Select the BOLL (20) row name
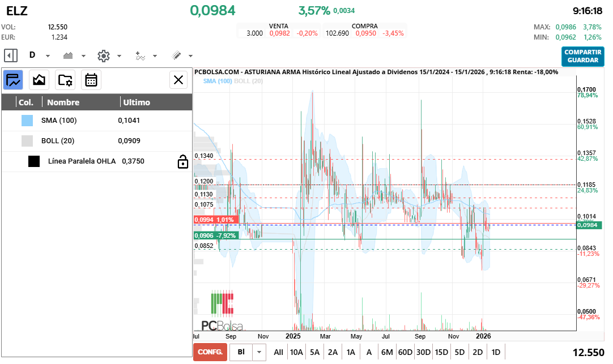 [58, 140]
